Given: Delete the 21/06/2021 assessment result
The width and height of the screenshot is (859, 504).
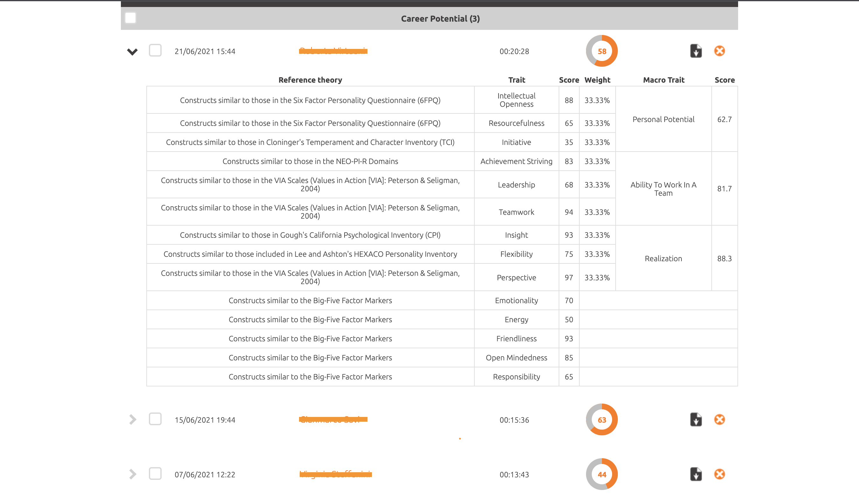Looking at the screenshot, I should point(720,51).
